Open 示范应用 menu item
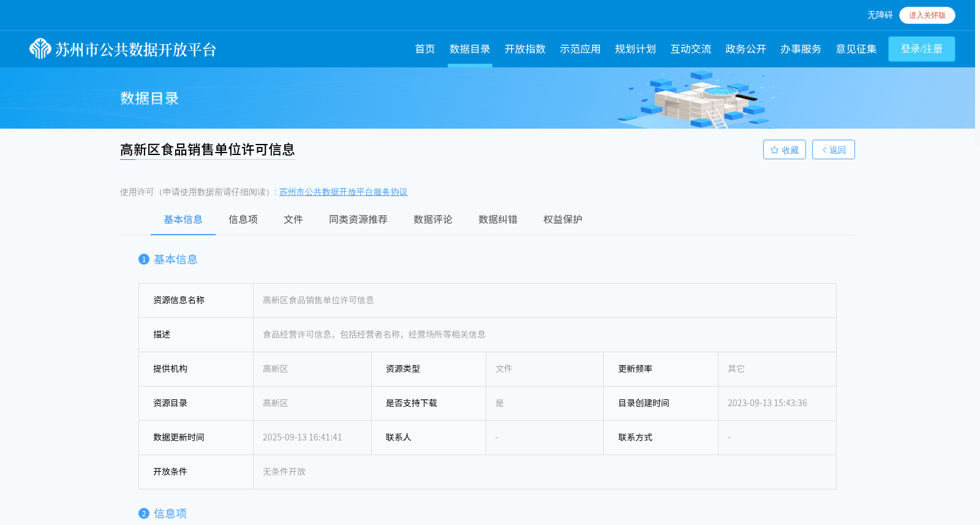Viewport: 980px width, 525px height. (x=580, y=49)
